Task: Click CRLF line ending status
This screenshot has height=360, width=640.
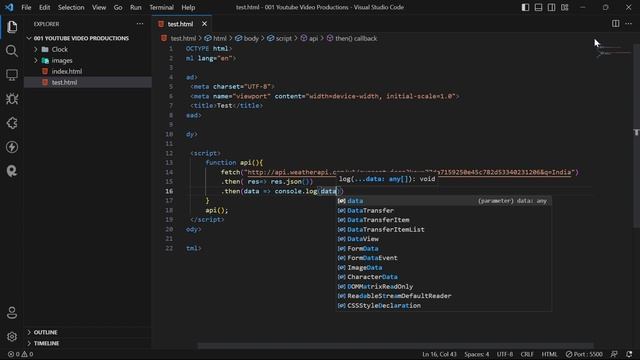Action: tap(527, 354)
